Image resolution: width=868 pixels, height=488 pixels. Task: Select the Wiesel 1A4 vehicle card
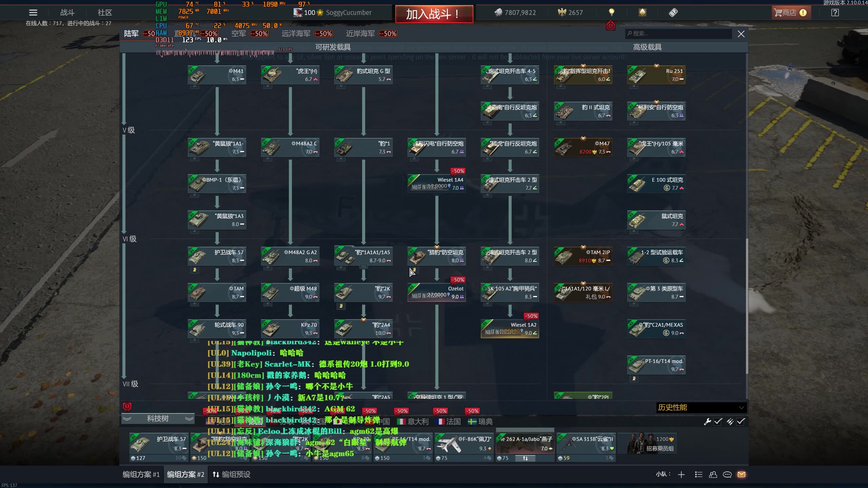[x=437, y=184]
